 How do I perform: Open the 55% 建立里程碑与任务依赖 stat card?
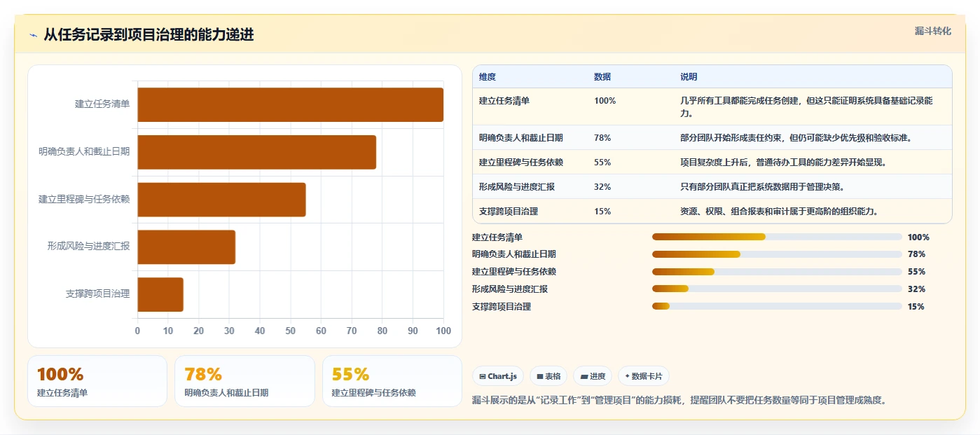[392, 381]
